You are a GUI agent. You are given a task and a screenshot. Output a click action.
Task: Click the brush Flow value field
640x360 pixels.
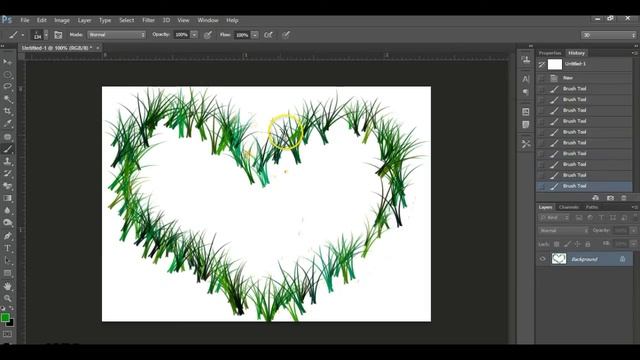(x=242, y=35)
